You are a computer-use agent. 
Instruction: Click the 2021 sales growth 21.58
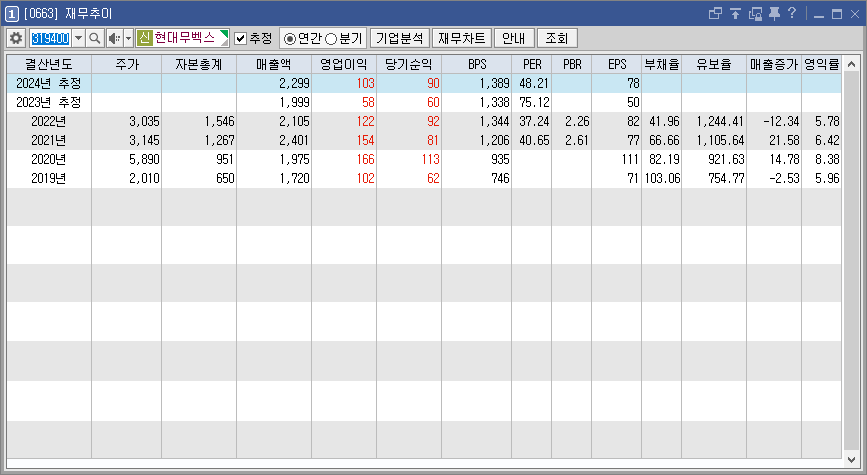click(784, 140)
